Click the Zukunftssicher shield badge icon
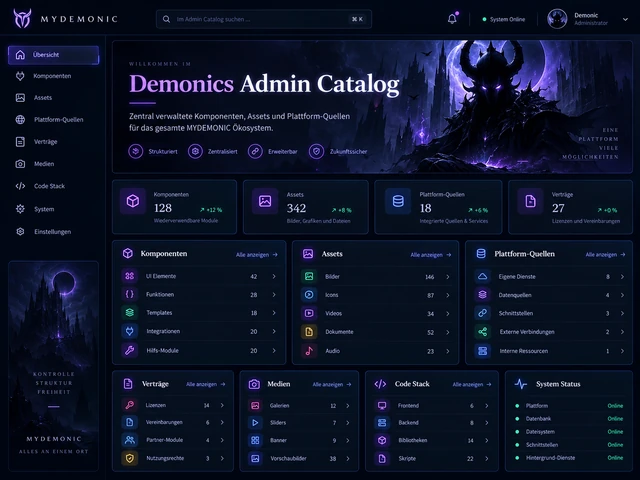This screenshot has width=640, height=480. (316, 151)
